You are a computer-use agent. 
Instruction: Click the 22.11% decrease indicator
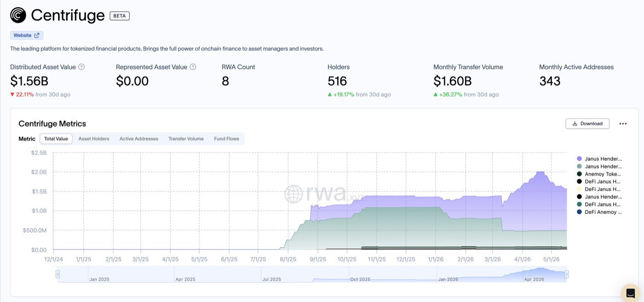[x=22, y=94]
